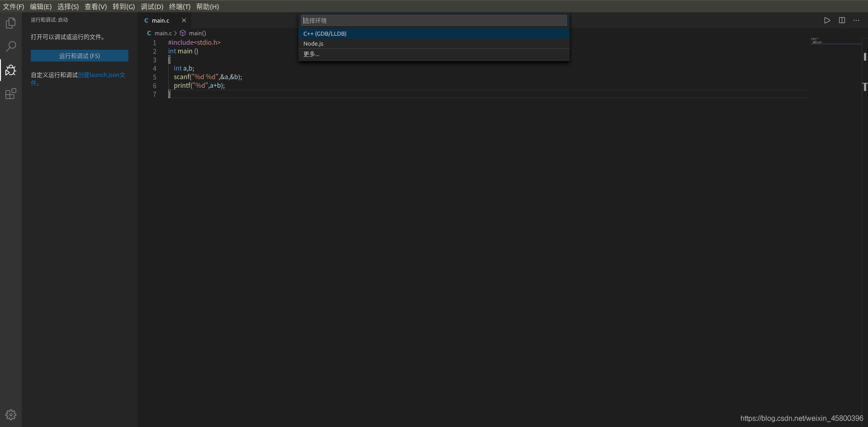Click the main() symbol icon in breadcrumb

(183, 33)
